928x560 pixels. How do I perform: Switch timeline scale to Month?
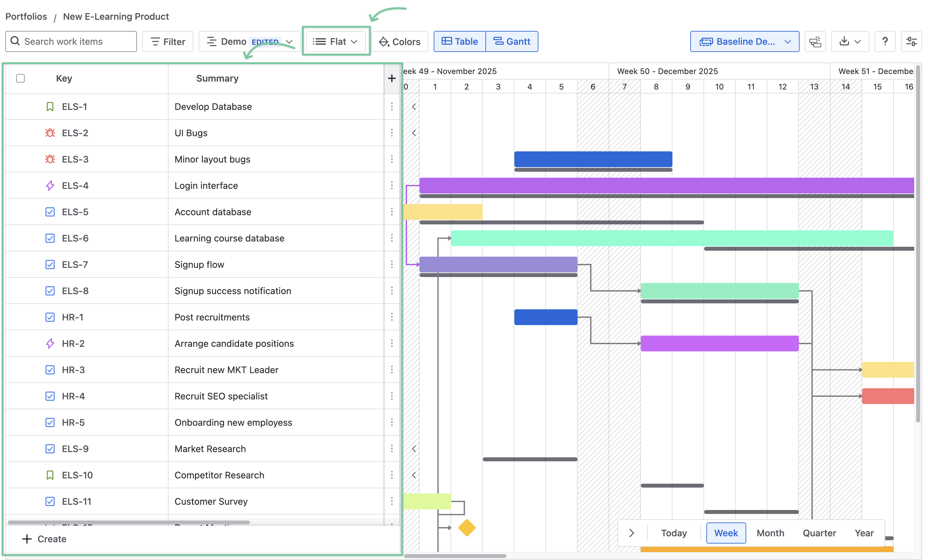(770, 533)
